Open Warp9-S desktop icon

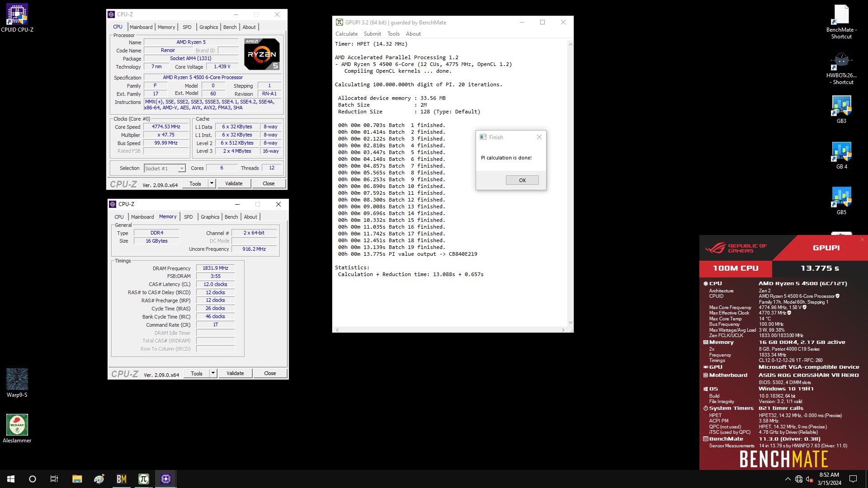click(x=17, y=383)
